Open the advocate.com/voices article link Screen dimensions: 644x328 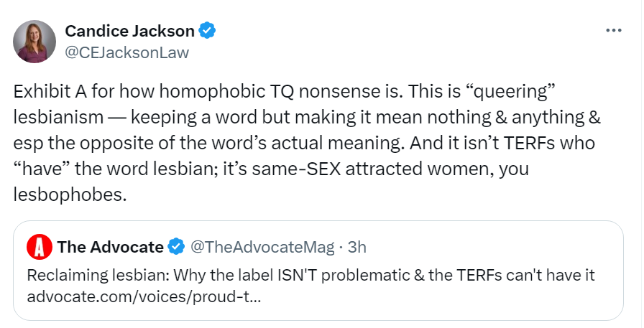tap(144, 296)
